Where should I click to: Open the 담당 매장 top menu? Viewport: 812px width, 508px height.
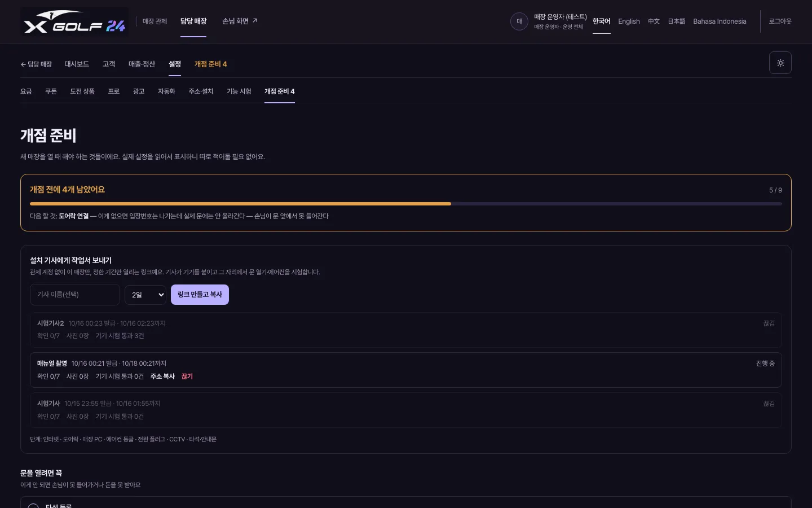click(x=193, y=21)
